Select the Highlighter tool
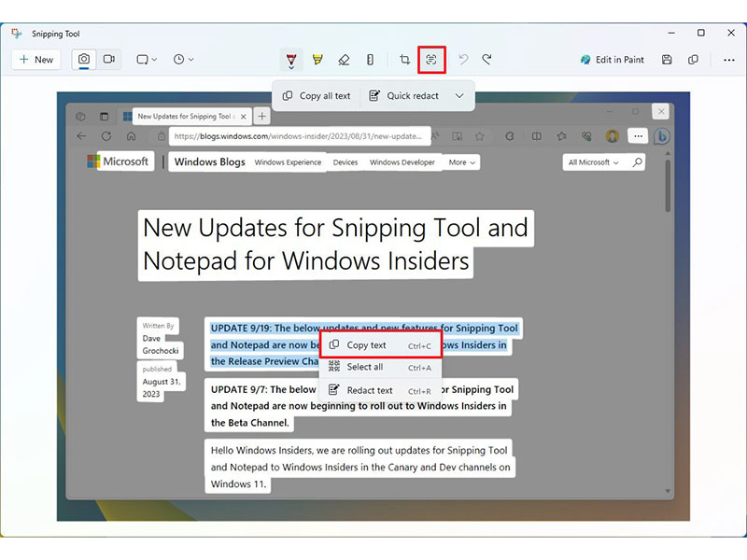 point(317,60)
